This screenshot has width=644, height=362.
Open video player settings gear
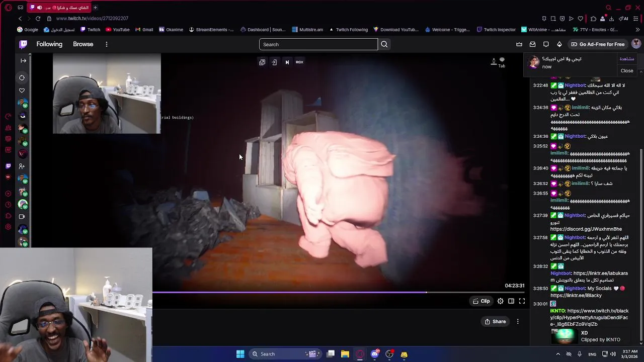[x=500, y=301]
